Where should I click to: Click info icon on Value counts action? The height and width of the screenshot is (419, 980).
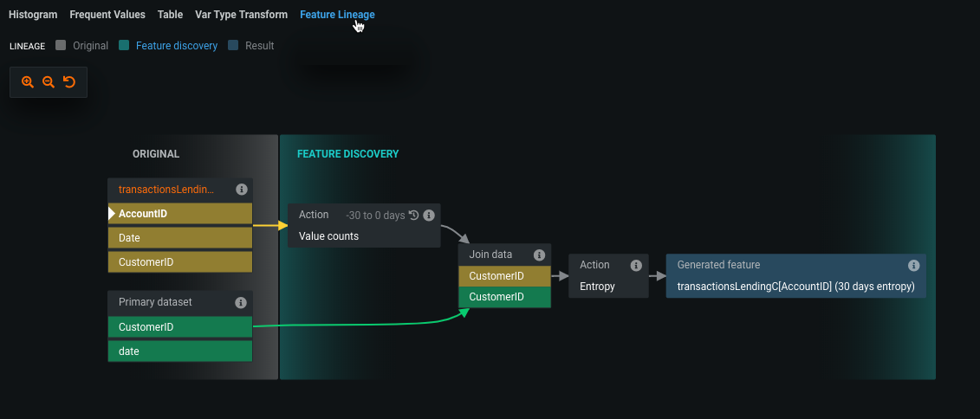[428, 215]
